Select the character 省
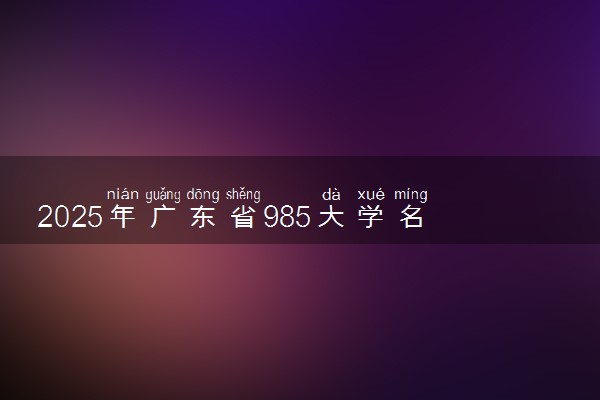Viewport: 600px width, 400px height. [243, 217]
